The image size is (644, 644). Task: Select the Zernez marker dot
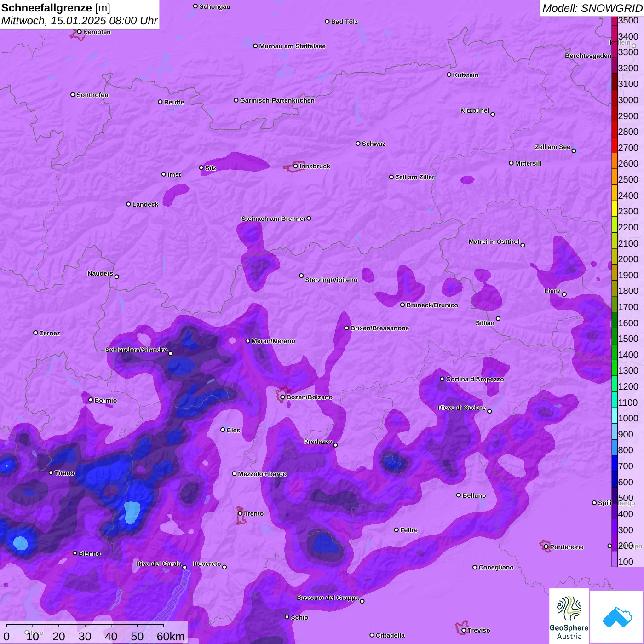tap(35, 333)
